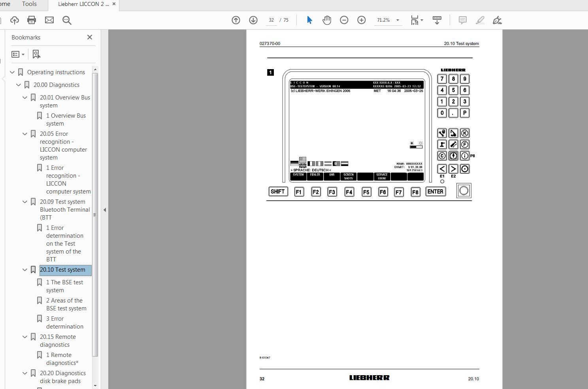Open the Fill & Sign pen icon

click(x=497, y=20)
